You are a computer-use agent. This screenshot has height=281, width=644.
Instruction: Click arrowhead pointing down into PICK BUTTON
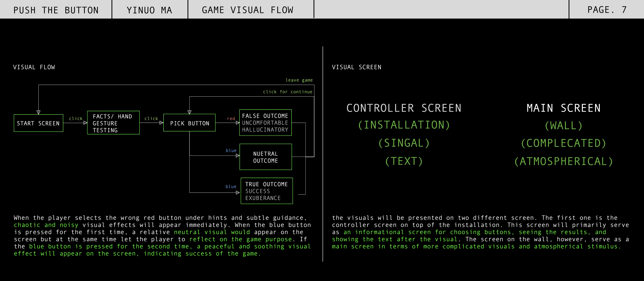tap(190, 112)
